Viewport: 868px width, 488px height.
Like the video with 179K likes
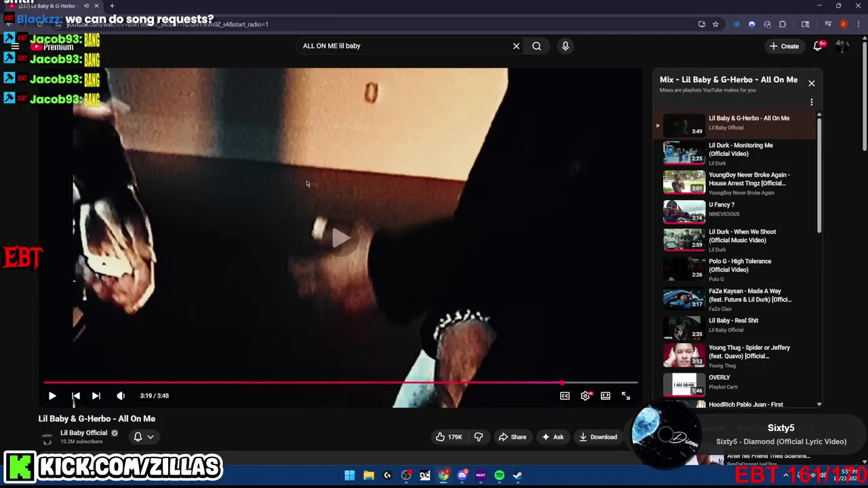[x=448, y=437]
